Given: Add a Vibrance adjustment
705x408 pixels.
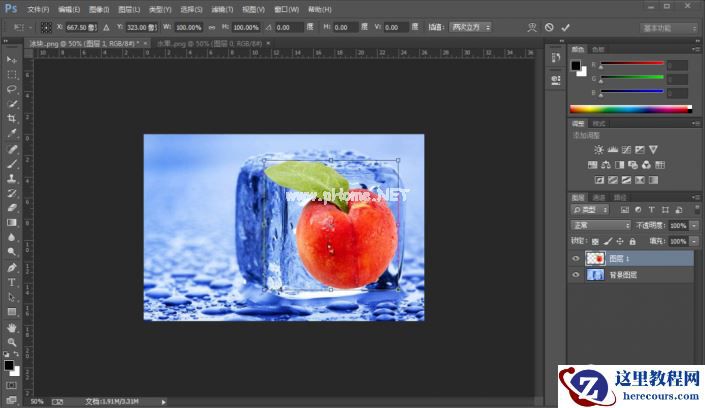Looking at the screenshot, I should tap(653, 150).
